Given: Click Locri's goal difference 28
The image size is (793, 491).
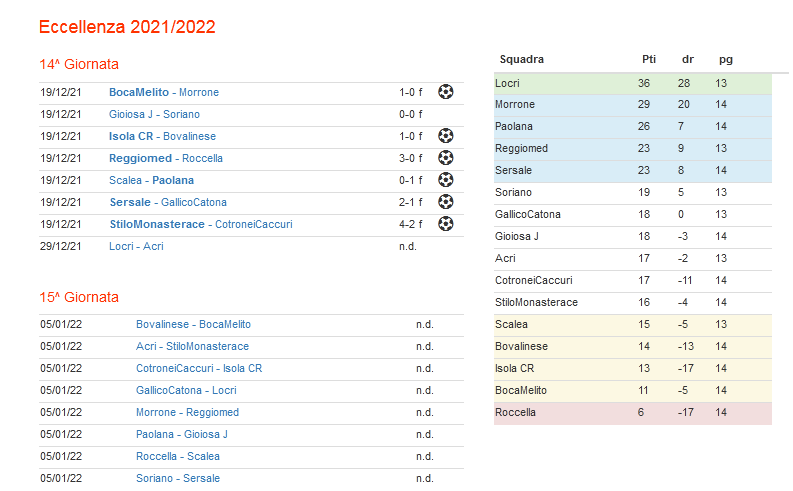Looking at the screenshot, I should (x=684, y=83).
